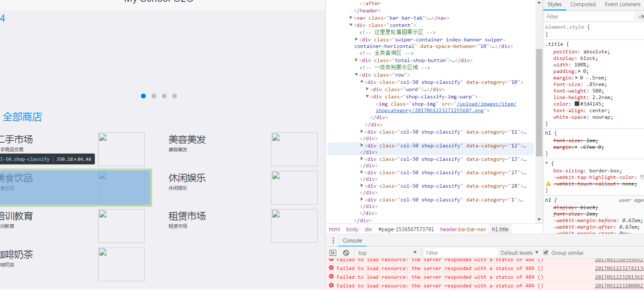The height and width of the screenshot is (290, 644).
Task: Select the second banner pagination dot
Action: tap(154, 96)
